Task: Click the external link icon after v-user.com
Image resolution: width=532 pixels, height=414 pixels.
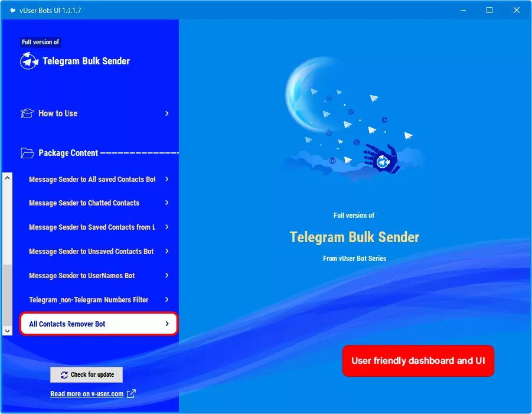Action: [x=131, y=394]
